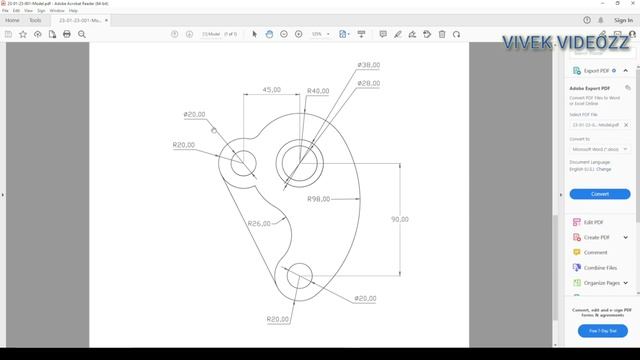Click the read mode keyboard icon
640x360 pixels.
361,34
